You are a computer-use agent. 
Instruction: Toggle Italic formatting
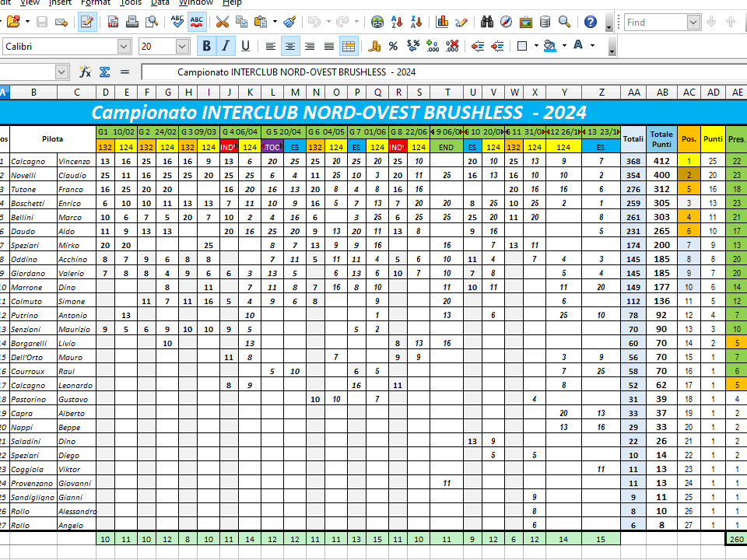pyautogui.click(x=226, y=46)
